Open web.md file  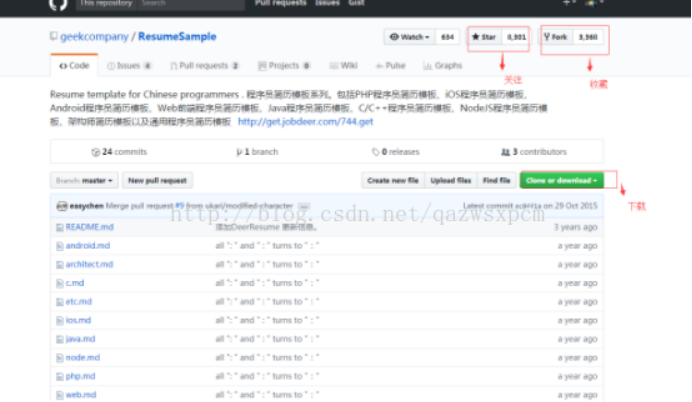point(81,395)
